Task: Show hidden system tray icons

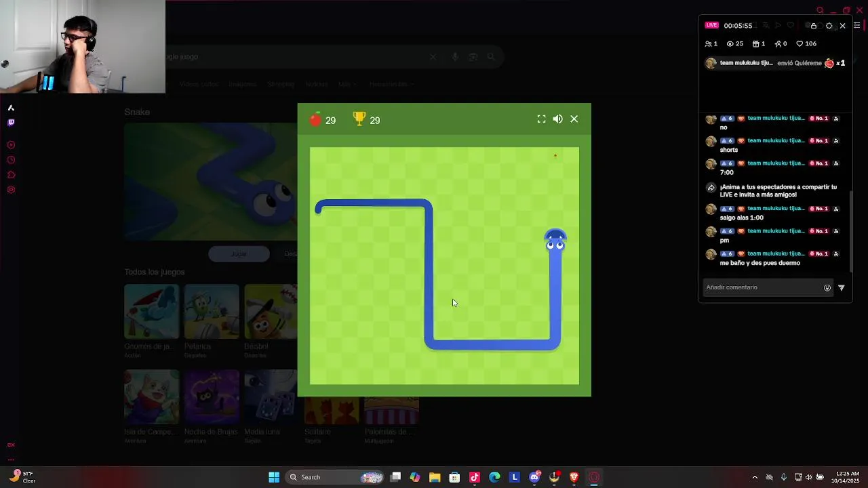Action: tap(755, 477)
